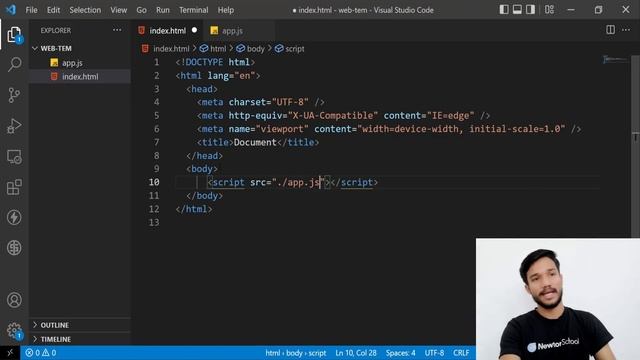Open the View menu

[x=118, y=10]
